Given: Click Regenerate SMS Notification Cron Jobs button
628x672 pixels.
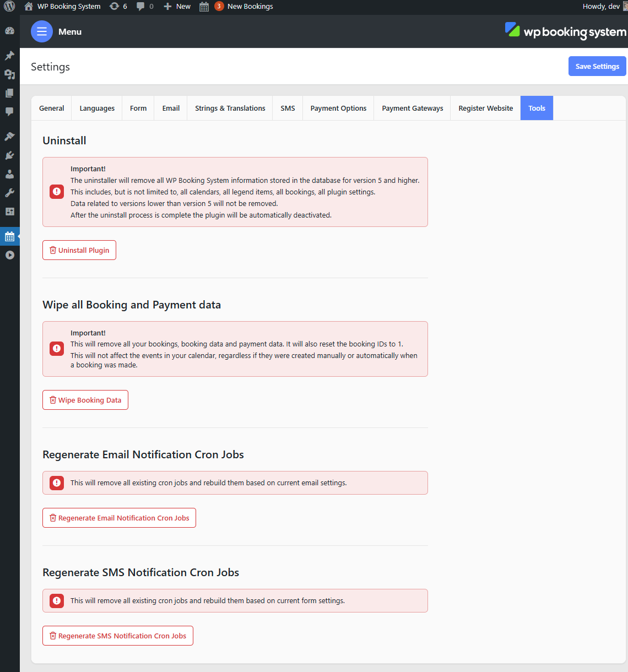Looking at the screenshot, I should pyautogui.click(x=118, y=636).
